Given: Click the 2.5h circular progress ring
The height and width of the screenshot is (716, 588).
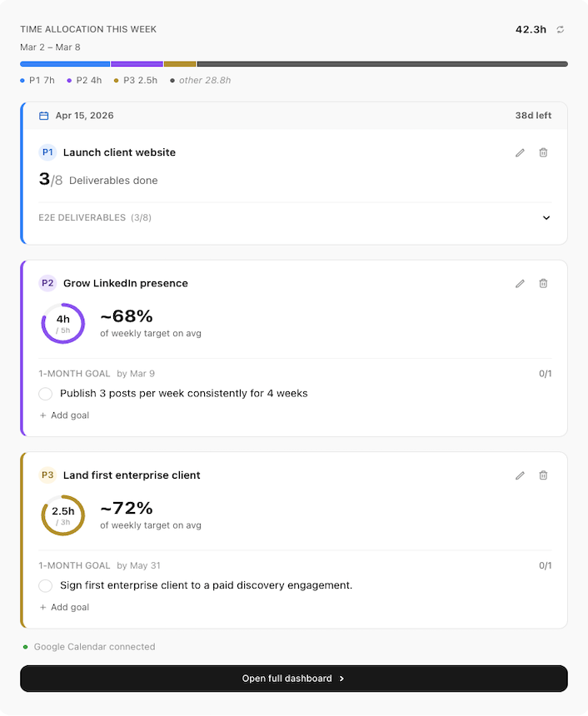Looking at the screenshot, I should (63, 516).
